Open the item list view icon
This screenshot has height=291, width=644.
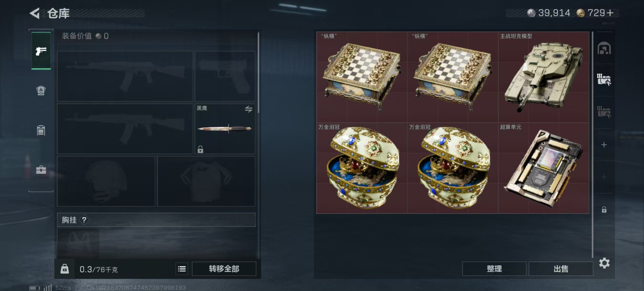(182, 269)
